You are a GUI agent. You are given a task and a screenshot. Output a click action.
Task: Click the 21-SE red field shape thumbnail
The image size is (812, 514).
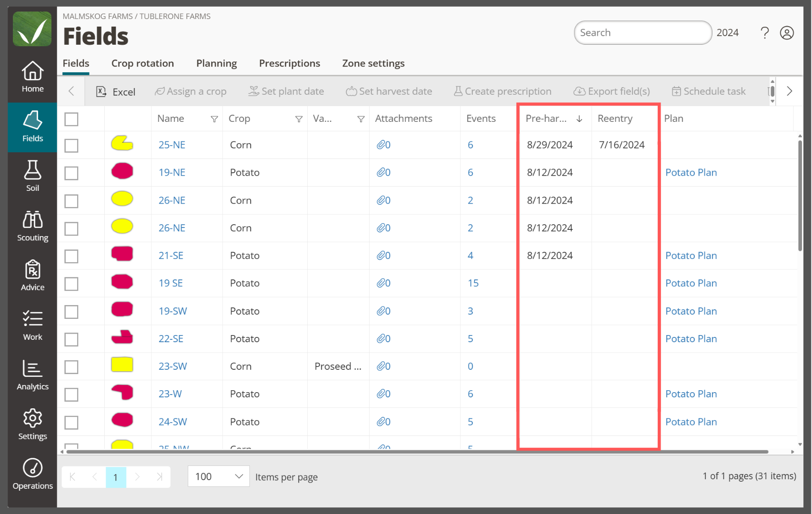(x=122, y=254)
